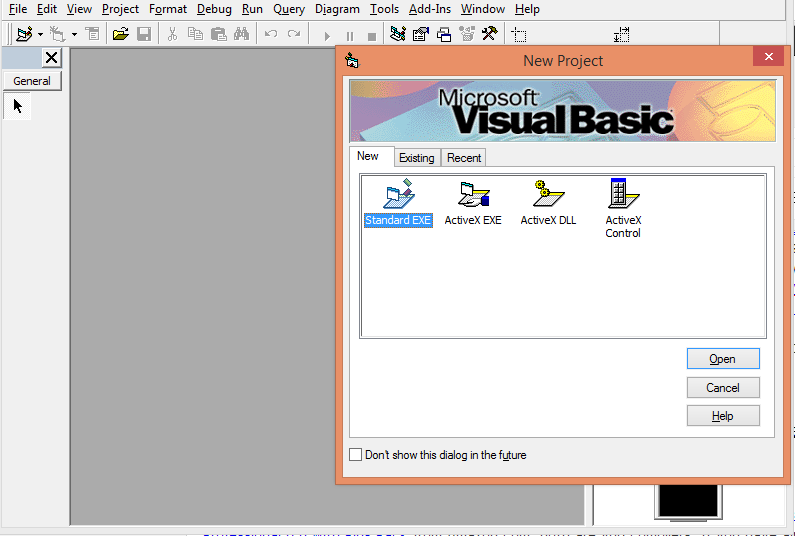The width and height of the screenshot is (795, 536).
Task: Open the Query menu
Action: pos(288,9)
